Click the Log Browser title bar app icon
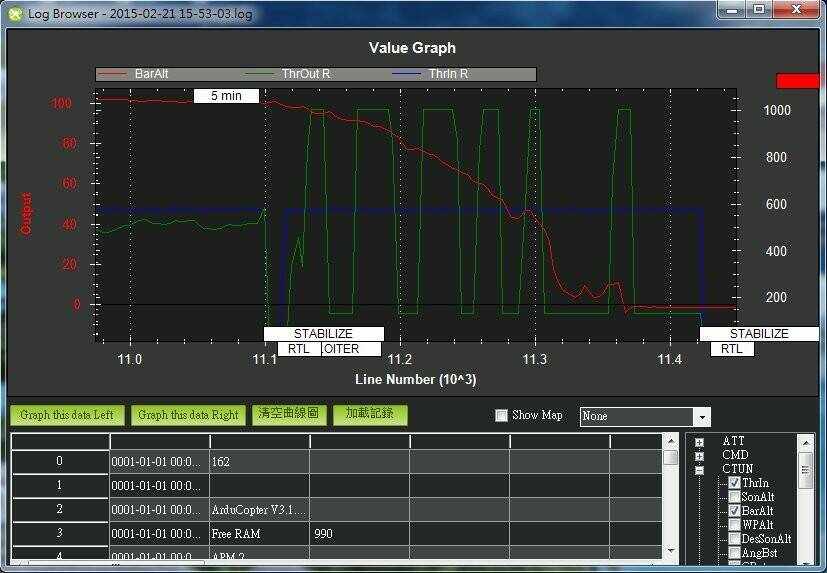The height and width of the screenshot is (573, 827). coord(14,12)
